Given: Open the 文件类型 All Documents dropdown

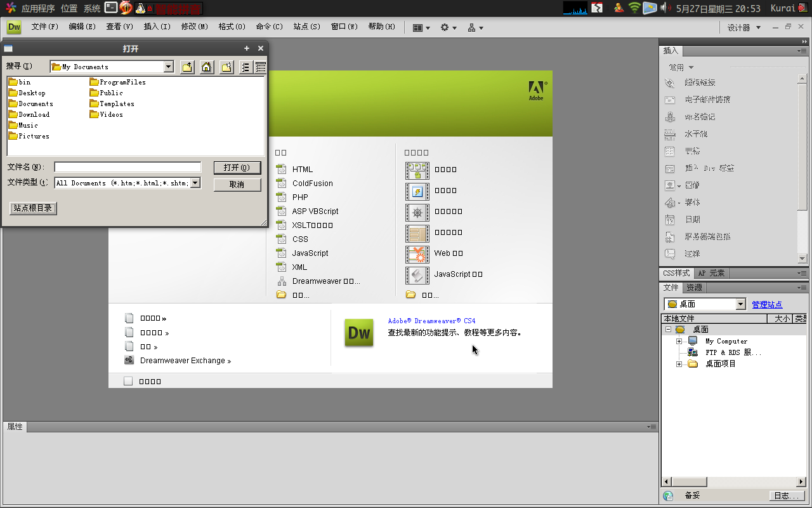Looking at the screenshot, I should [x=195, y=183].
